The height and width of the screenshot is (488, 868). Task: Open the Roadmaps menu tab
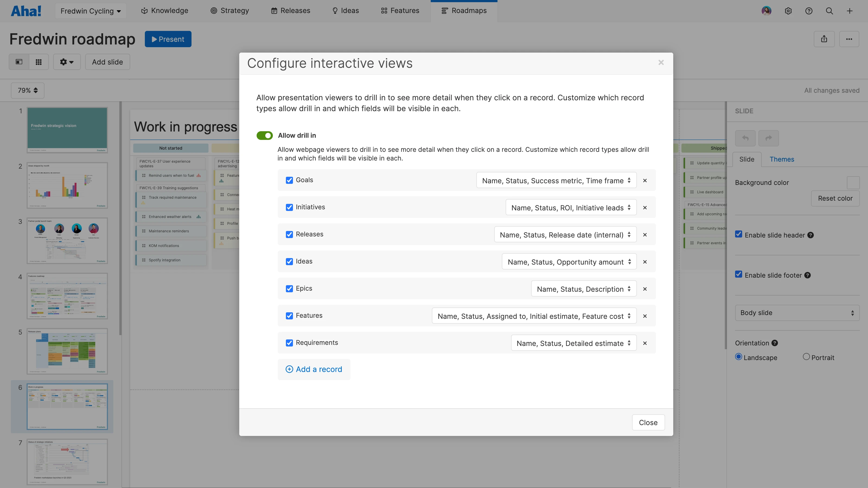click(x=464, y=11)
